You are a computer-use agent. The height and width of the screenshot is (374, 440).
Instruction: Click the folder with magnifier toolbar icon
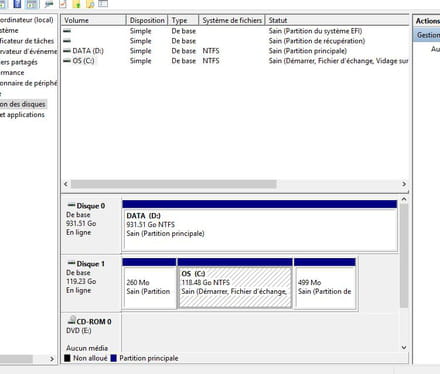pyautogui.click(x=90, y=4)
